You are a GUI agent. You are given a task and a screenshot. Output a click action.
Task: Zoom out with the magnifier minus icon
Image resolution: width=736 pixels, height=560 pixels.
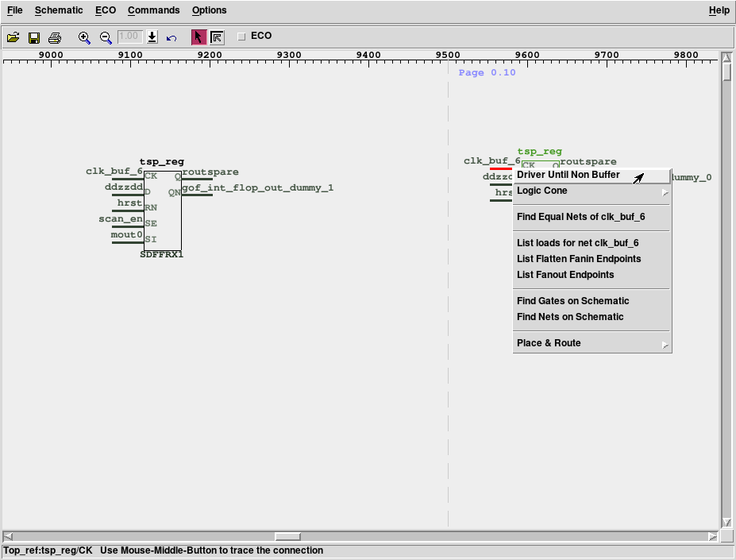pos(106,37)
